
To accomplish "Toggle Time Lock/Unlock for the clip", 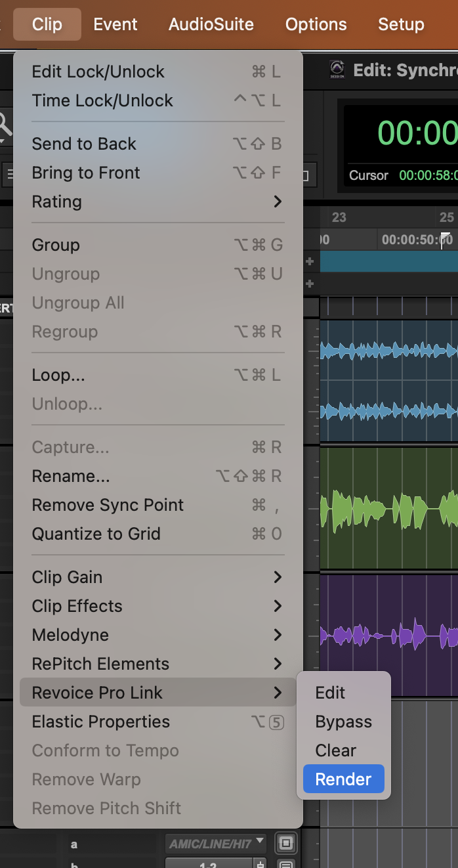I will 157,100.
